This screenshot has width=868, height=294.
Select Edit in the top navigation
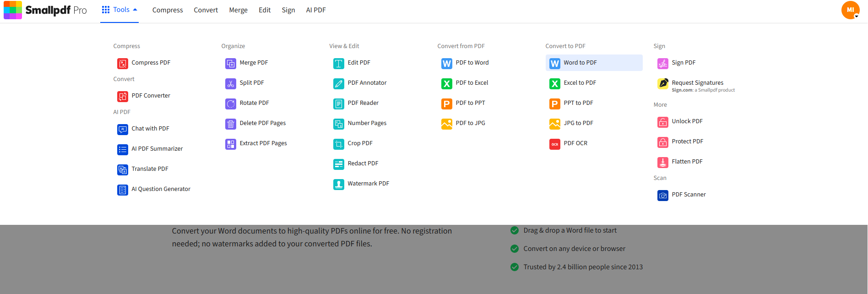pyautogui.click(x=265, y=10)
